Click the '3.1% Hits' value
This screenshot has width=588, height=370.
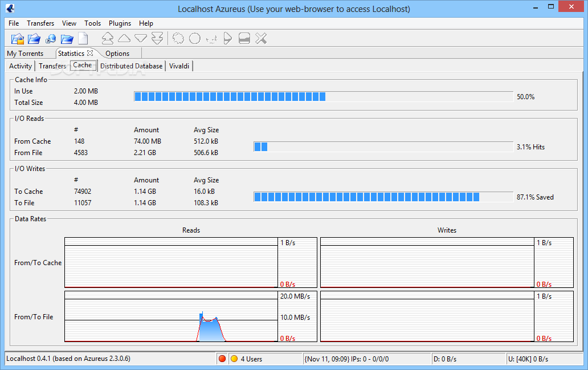coord(530,147)
